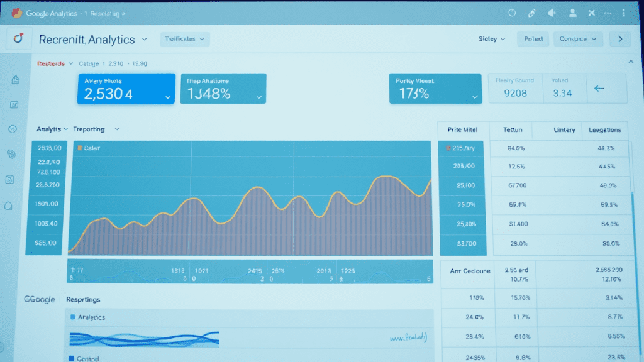Expand the Recrenilt Analytics title dropdown

click(x=144, y=39)
